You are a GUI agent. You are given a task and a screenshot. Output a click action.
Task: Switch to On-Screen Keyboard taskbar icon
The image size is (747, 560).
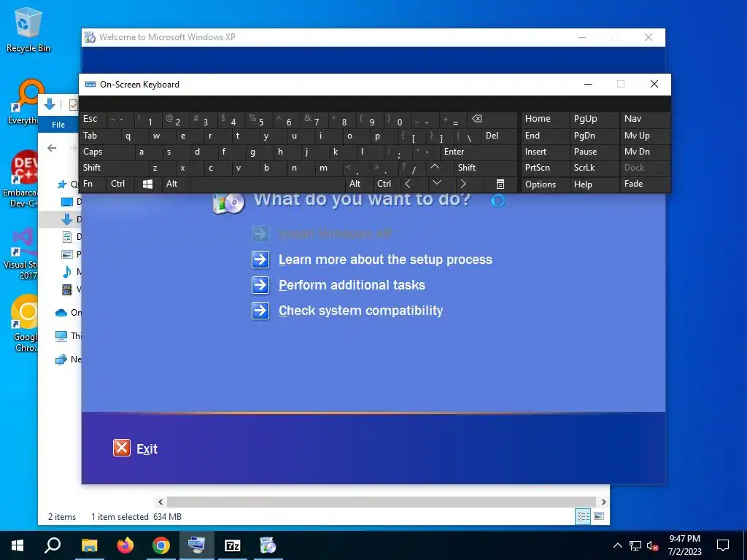[197, 545]
